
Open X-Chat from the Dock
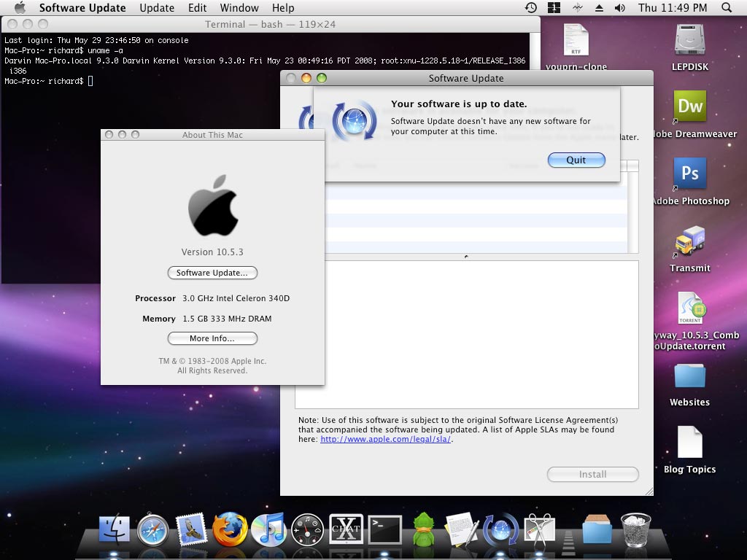(x=346, y=529)
